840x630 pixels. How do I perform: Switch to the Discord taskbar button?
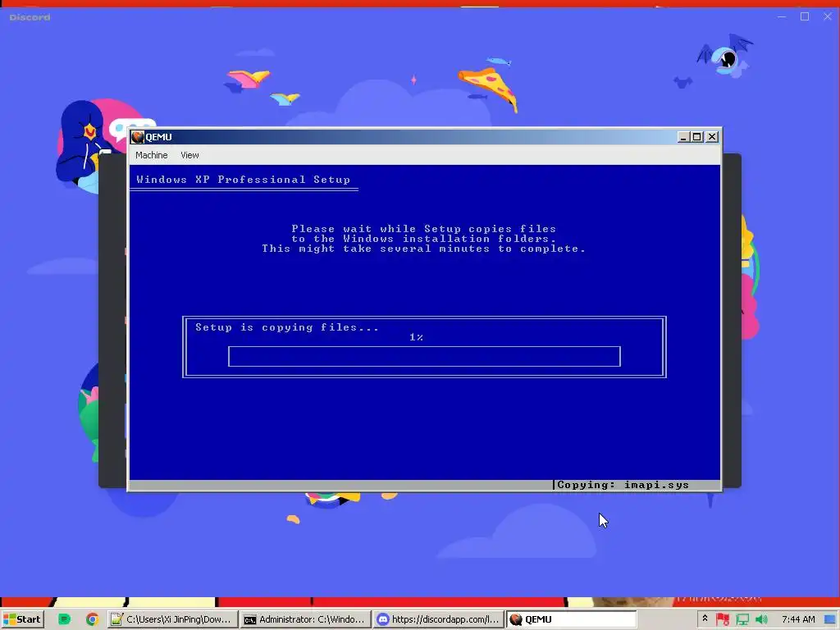click(x=438, y=619)
